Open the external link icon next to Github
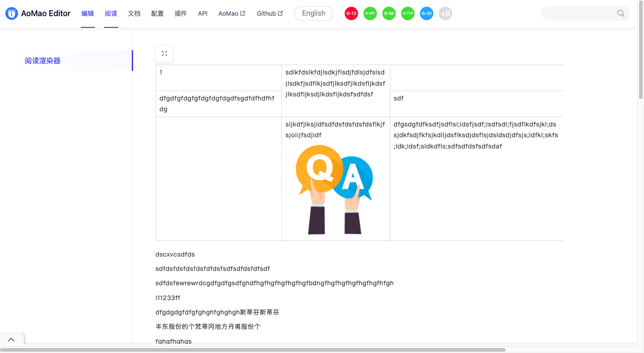The image size is (644, 353). (280, 13)
